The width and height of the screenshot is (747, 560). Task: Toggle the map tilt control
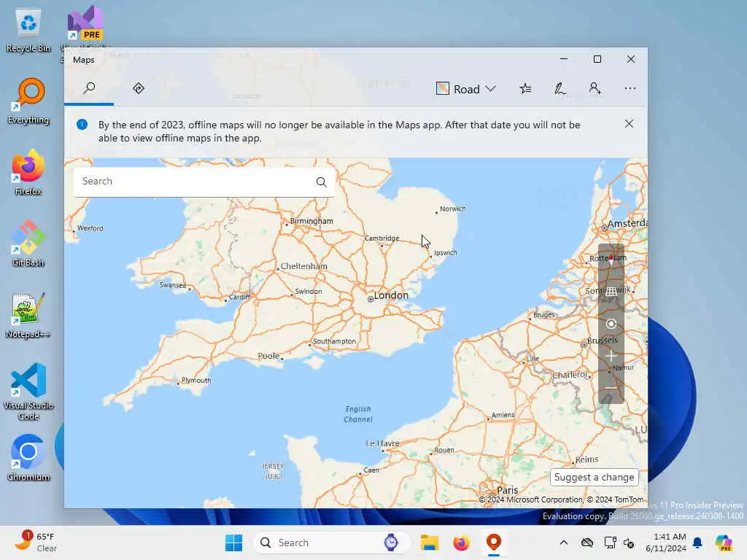(611, 292)
